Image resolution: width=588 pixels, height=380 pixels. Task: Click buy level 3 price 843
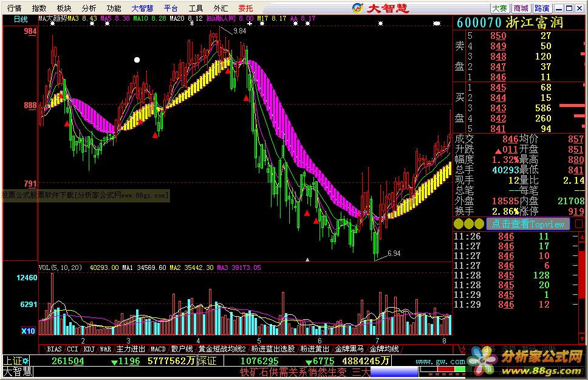(x=498, y=108)
